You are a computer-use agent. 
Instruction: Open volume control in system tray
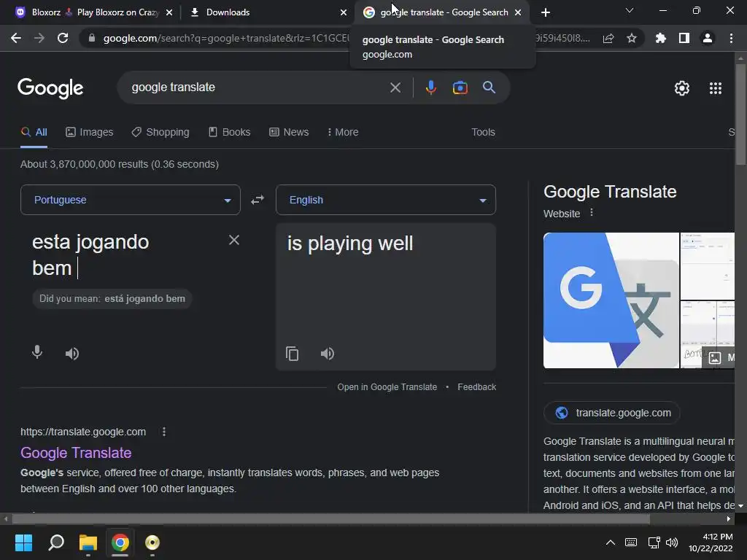pyautogui.click(x=672, y=542)
